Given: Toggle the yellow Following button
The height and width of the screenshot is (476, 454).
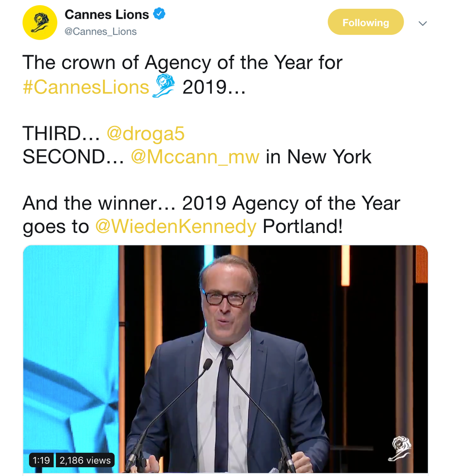Looking at the screenshot, I should (366, 22).
